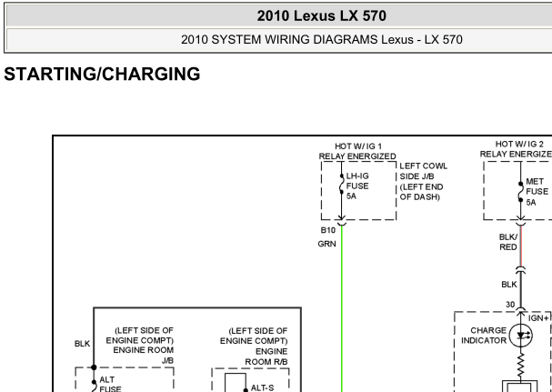Click the "2010 Lexus LX 570" title heading
Viewport: 552px width, 392px height.
point(321,15)
